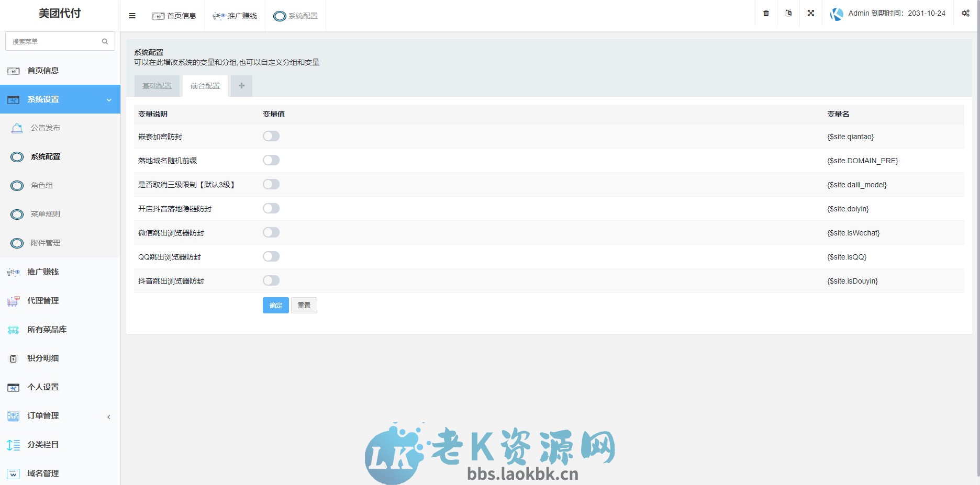Viewport: 980px width, 485px height.
Task: Click the 搜索菜单 search input field
Action: point(58,41)
